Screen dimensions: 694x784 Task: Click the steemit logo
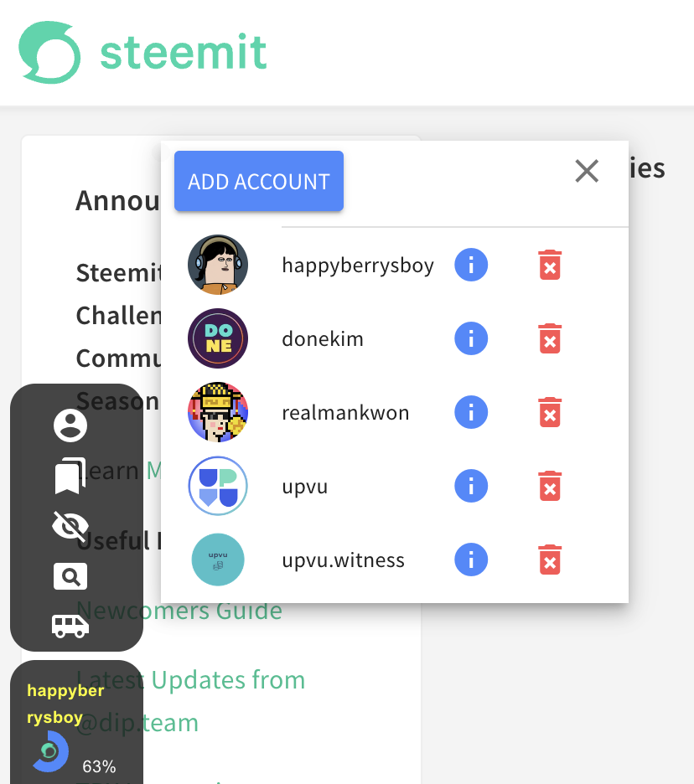(142, 52)
